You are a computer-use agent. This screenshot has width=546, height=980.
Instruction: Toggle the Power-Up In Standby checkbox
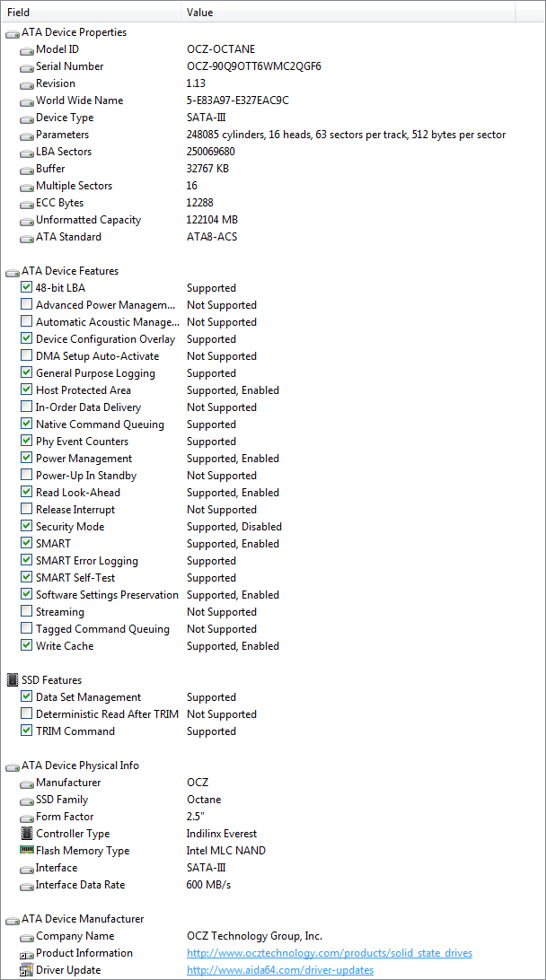(x=26, y=475)
